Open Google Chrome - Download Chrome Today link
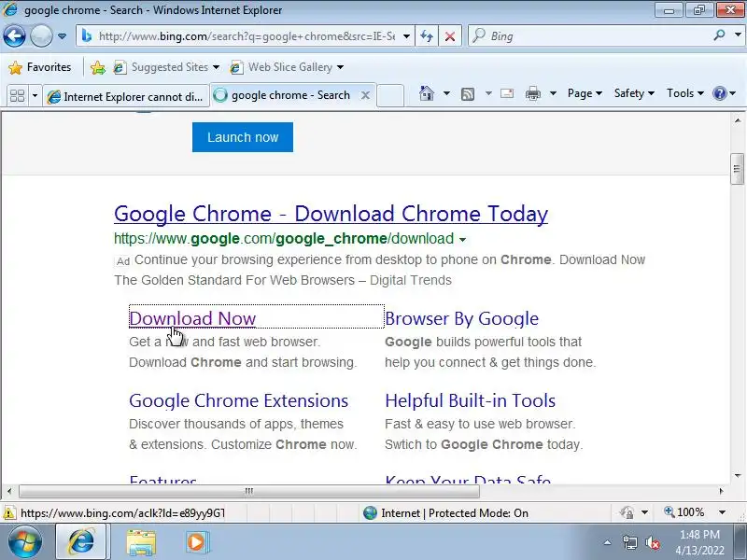Image resolution: width=747 pixels, height=560 pixels. point(331,214)
